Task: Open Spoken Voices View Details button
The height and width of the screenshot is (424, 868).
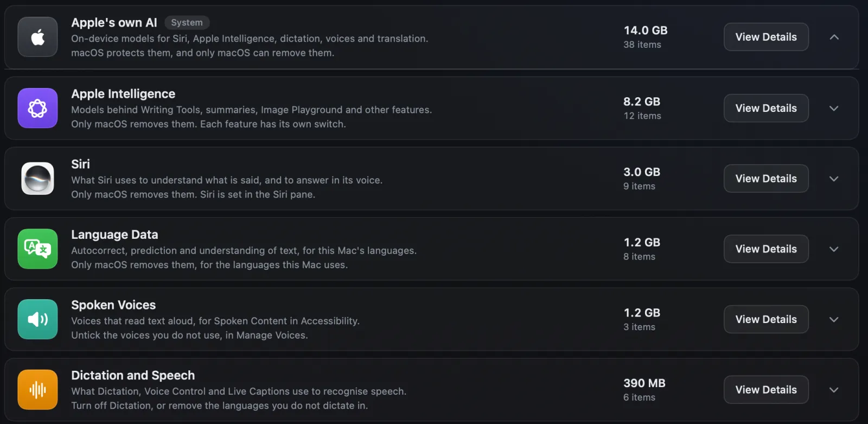Action: point(766,319)
